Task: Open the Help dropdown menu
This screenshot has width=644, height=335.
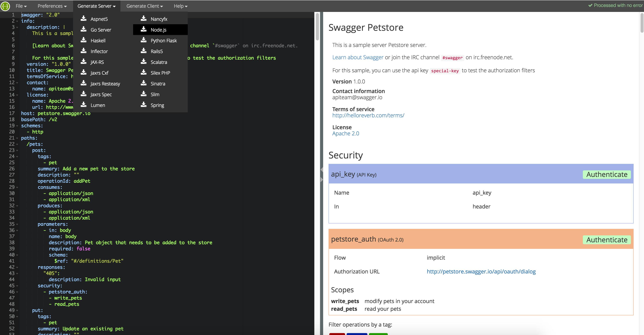Action: click(x=180, y=6)
